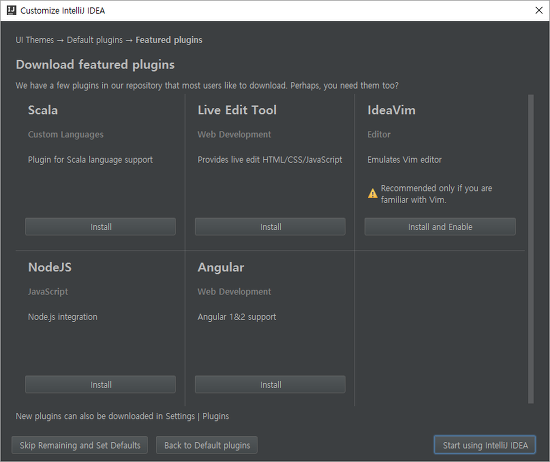
Task: Select the UI Themes breadcrumb step
Action: click(35, 40)
